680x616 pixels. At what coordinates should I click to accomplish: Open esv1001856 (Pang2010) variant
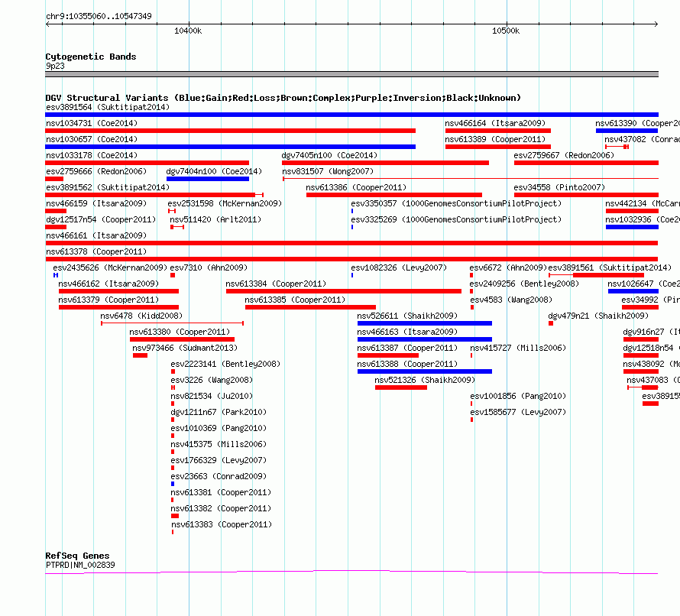tap(518, 396)
